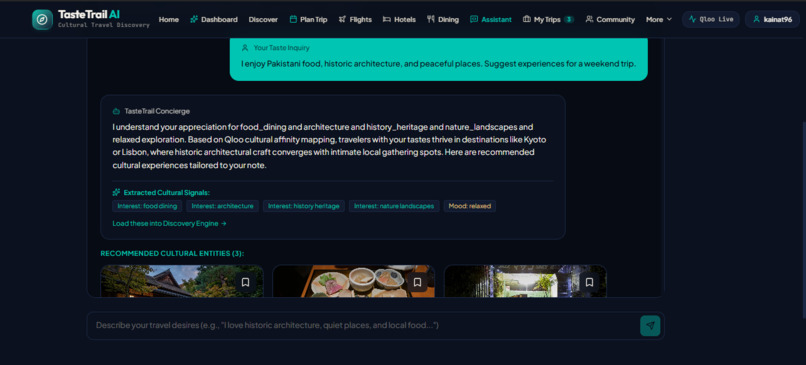Open the Home page
Viewport: 806px width, 365px height.
pos(169,20)
